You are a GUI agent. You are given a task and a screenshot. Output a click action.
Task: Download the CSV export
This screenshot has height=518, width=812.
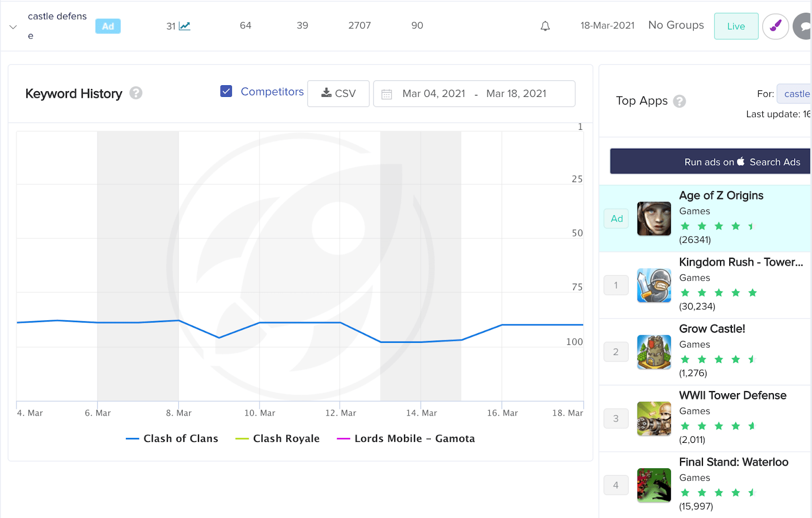pos(339,93)
